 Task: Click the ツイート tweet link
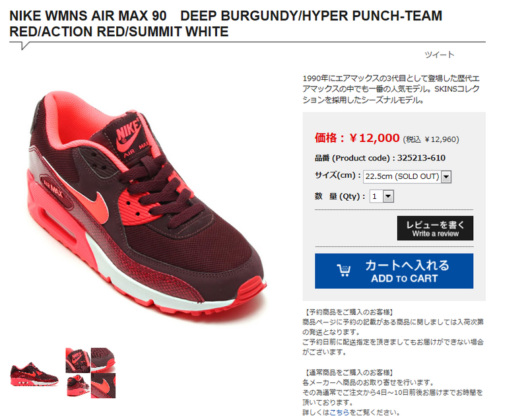click(x=439, y=55)
